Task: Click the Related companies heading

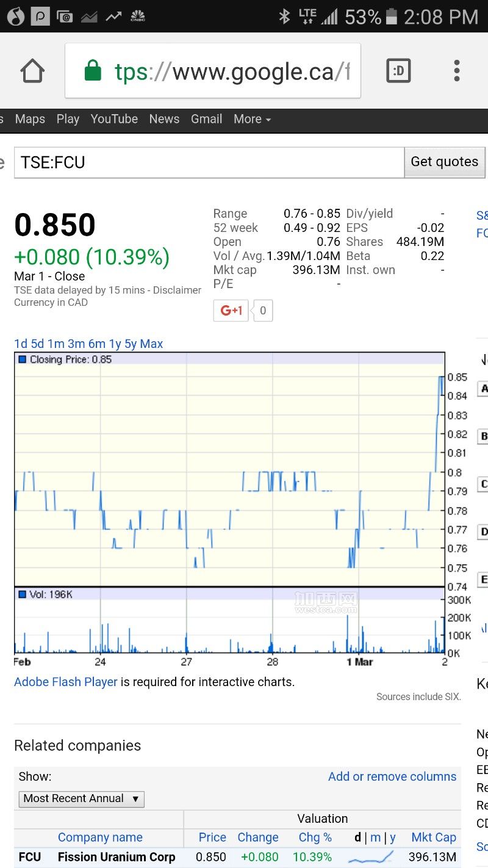Action: [x=77, y=745]
